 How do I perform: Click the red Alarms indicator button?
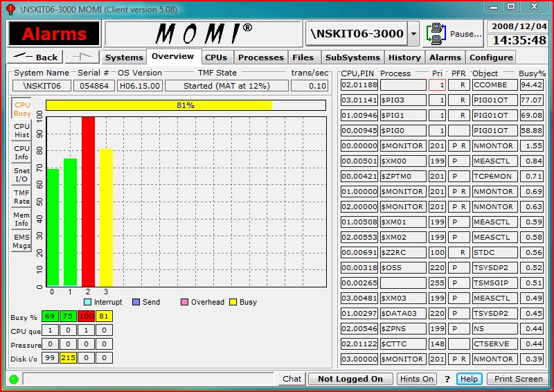54,33
